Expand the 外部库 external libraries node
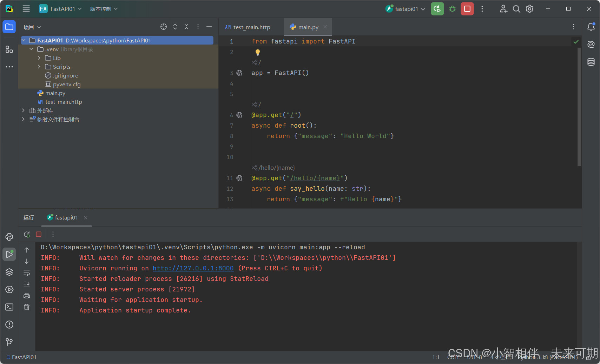The image size is (600, 364). [x=24, y=110]
